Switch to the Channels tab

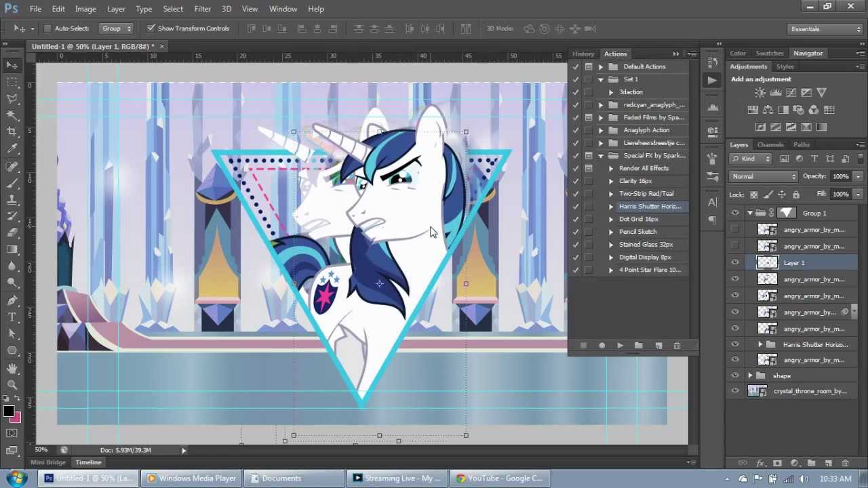tap(770, 144)
